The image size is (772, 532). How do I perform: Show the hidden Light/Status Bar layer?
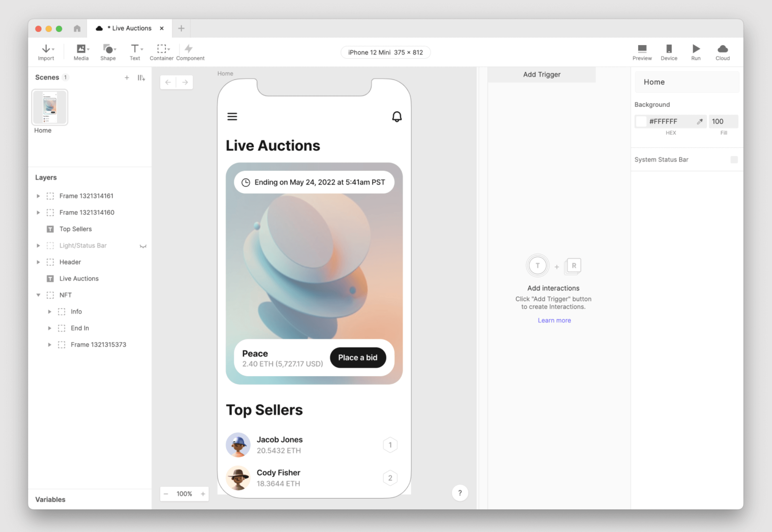[x=143, y=246]
